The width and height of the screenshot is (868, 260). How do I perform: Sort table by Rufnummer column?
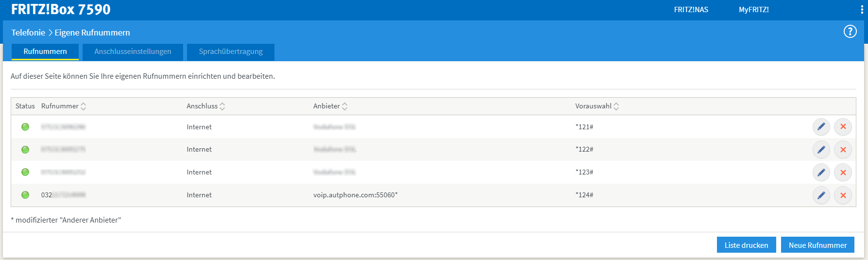point(83,106)
